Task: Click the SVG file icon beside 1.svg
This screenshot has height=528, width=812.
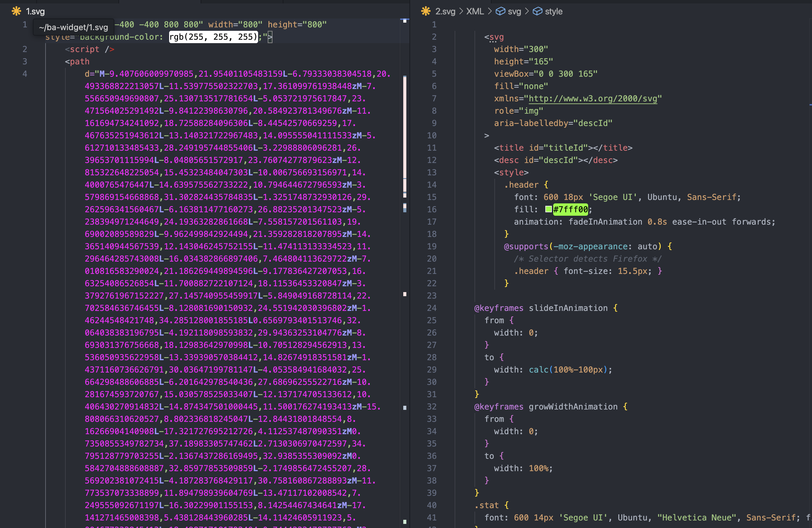Action: (x=16, y=11)
